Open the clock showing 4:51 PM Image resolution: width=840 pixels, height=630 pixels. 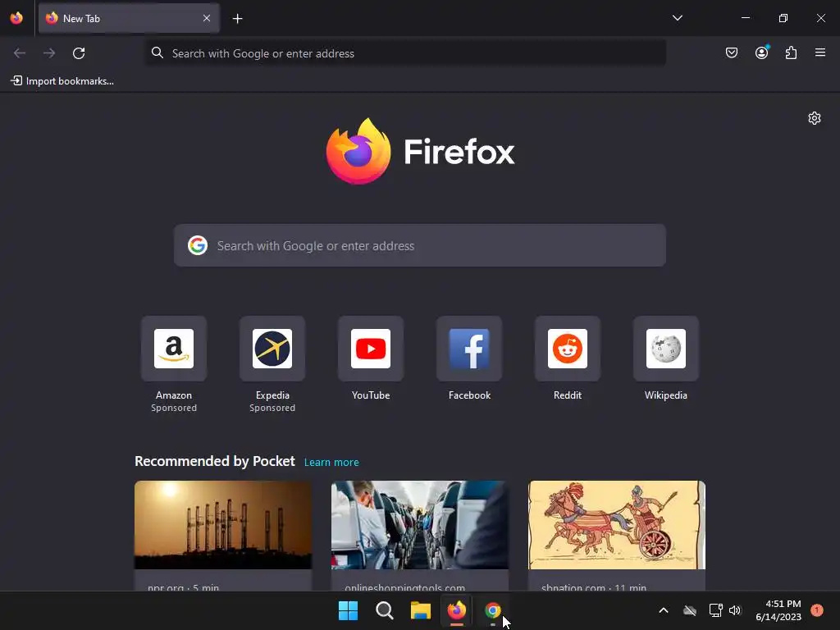coord(778,610)
